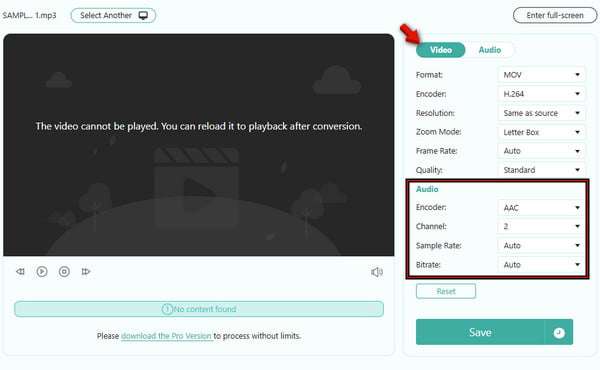This screenshot has height=370, width=600.
Task: Open the download the Pro Version link
Action: point(167,336)
